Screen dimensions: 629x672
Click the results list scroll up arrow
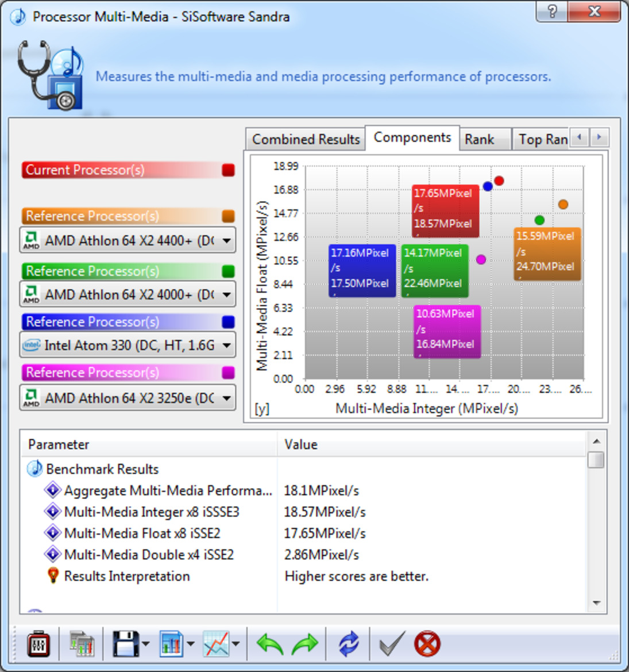point(596,441)
